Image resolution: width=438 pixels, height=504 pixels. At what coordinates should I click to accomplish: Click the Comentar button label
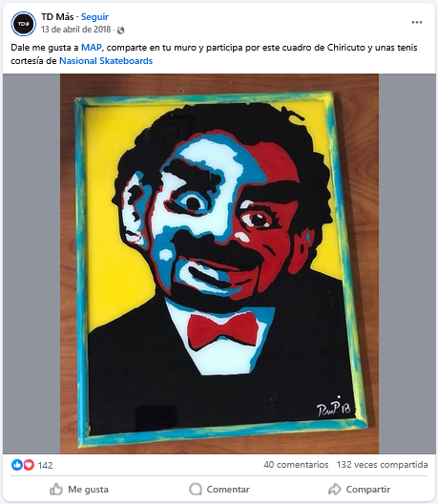(x=228, y=490)
